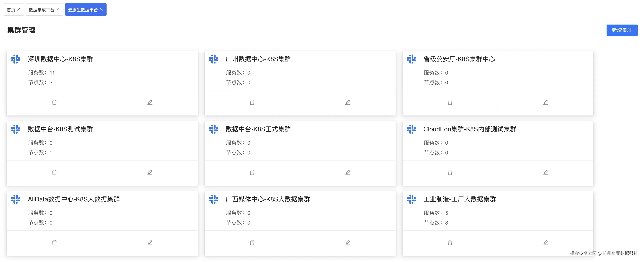Edit the AllData数据中心-K8S大数据集群 card
Viewport: 644px width, 262px height.
(150, 243)
